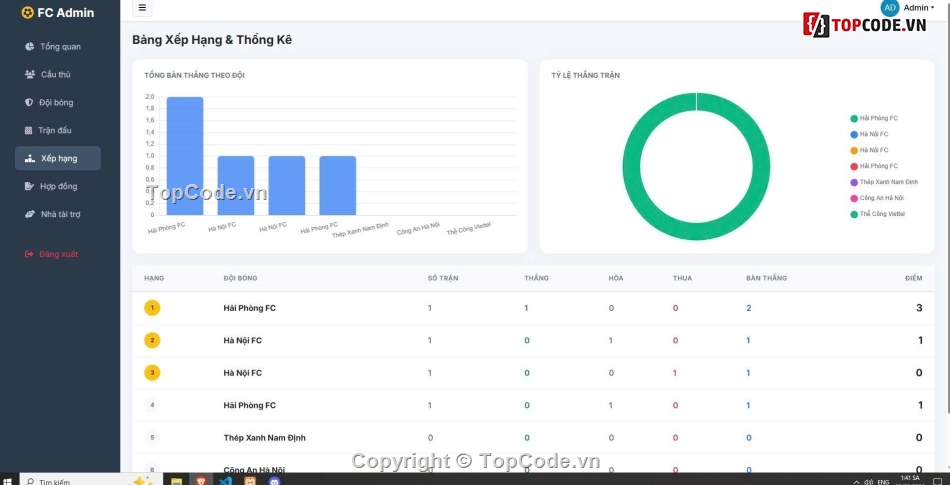Click points value 3 in rank 1 row
Image resolution: width=950 pixels, height=485 pixels.
coord(918,308)
